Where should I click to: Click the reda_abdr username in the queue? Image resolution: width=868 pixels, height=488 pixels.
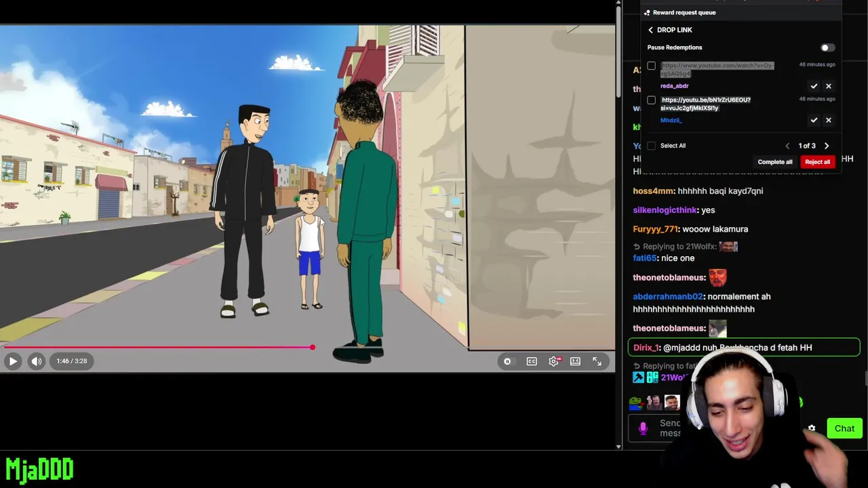675,86
